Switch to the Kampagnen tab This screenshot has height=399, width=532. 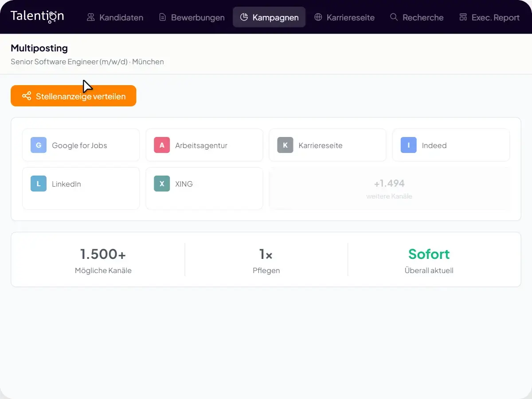coord(269,17)
